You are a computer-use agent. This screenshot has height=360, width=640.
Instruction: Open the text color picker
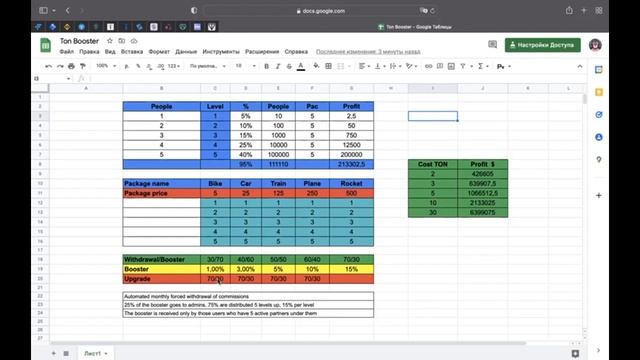point(301,66)
